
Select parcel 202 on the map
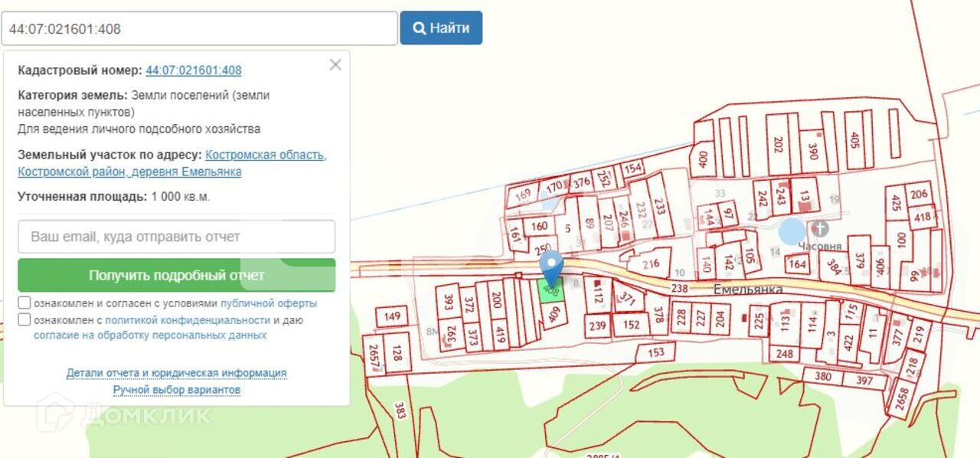point(778,145)
